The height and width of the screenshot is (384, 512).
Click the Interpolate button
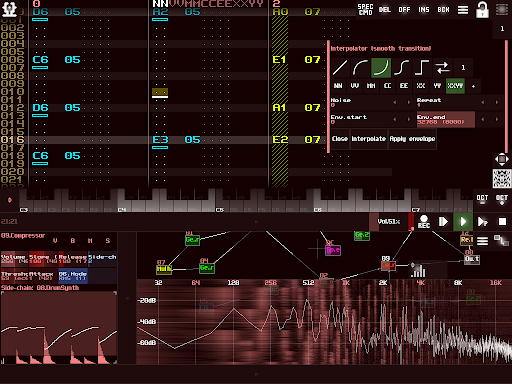(369, 139)
